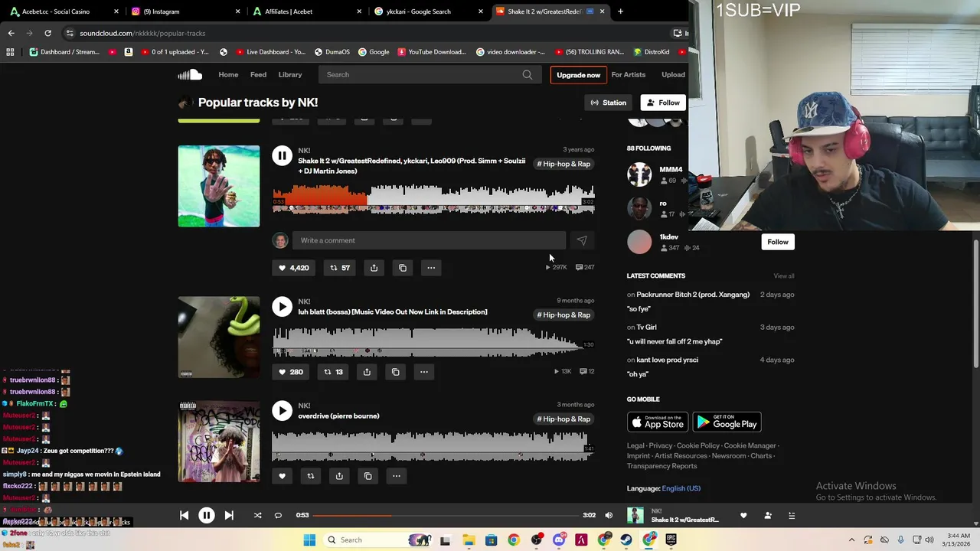Follow artist from the player bar

pyautogui.click(x=768, y=516)
